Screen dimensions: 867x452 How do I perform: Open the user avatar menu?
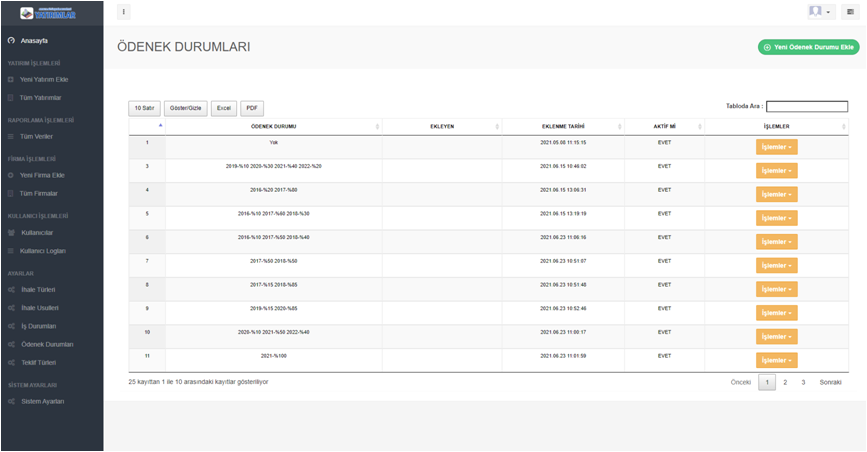(820, 12)
